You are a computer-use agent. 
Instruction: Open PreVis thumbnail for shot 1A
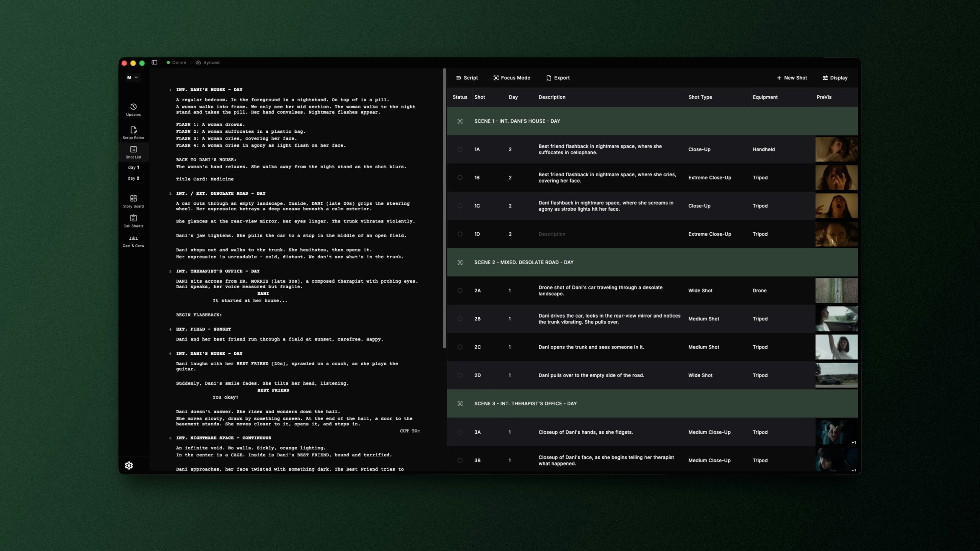(836, 149)
